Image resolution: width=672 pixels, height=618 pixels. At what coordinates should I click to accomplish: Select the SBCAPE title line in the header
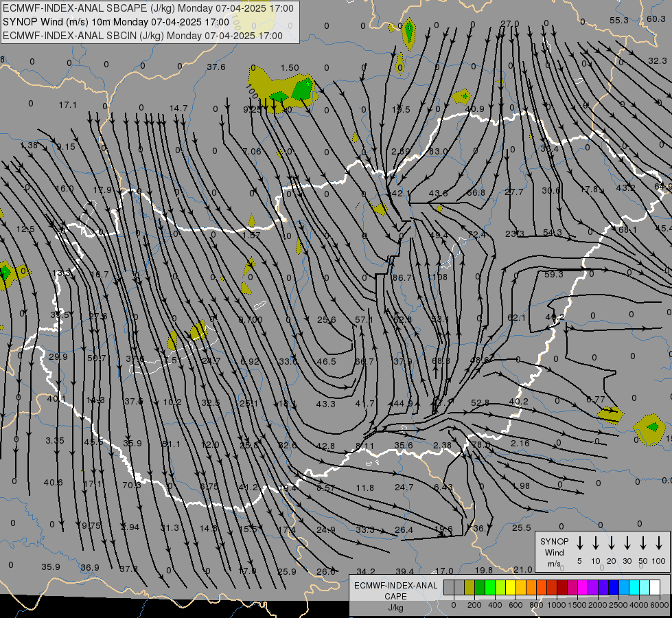(148, 8)
